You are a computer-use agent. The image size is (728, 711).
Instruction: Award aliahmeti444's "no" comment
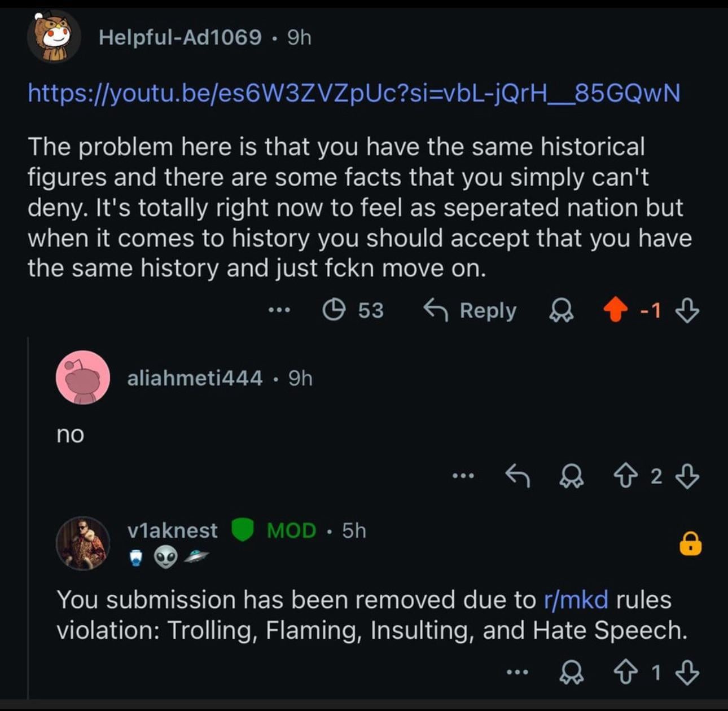(x=572, y=477)
